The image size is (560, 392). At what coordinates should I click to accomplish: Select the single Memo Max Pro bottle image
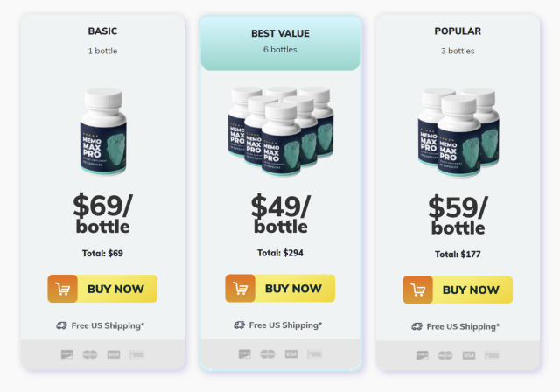coord(103,132)
